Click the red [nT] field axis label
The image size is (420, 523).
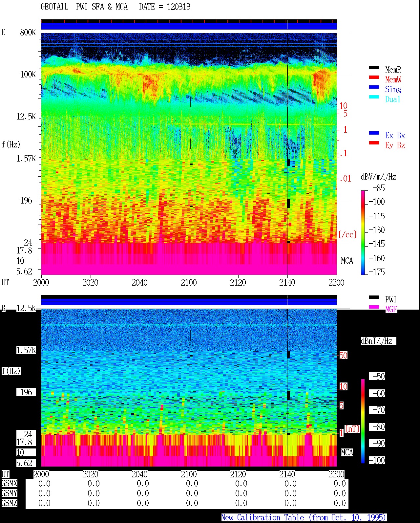coord(352,429)
